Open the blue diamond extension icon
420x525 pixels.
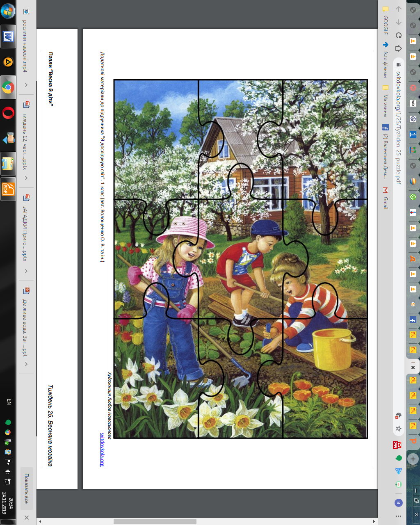tap(398, 471)
